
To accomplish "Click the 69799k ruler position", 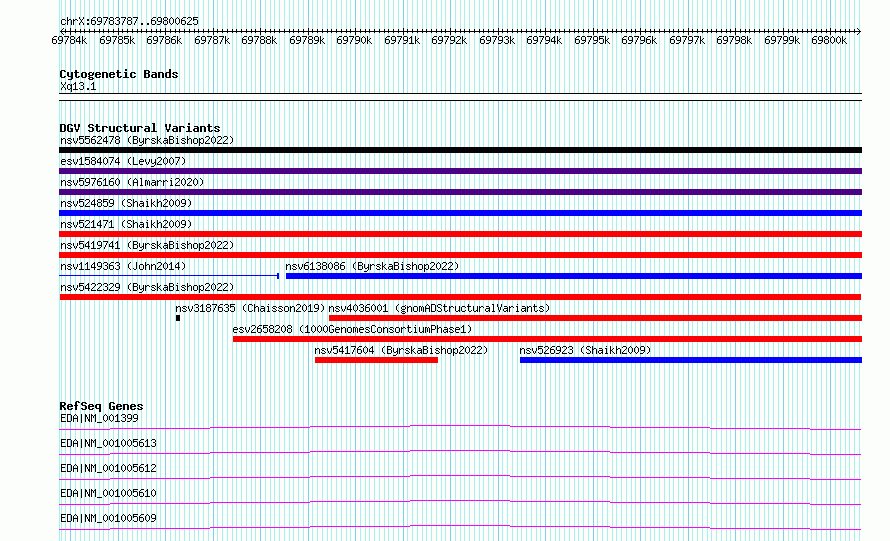I will coord(782,40).
